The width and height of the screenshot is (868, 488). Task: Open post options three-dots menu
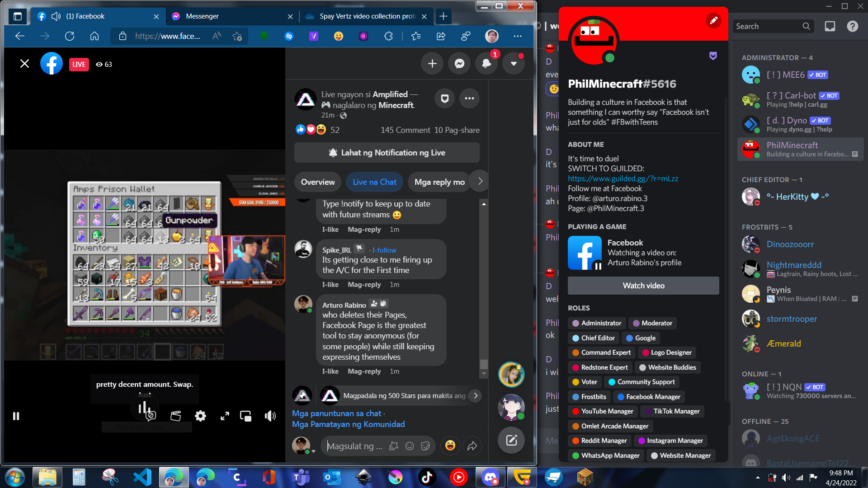click(469, 99)
